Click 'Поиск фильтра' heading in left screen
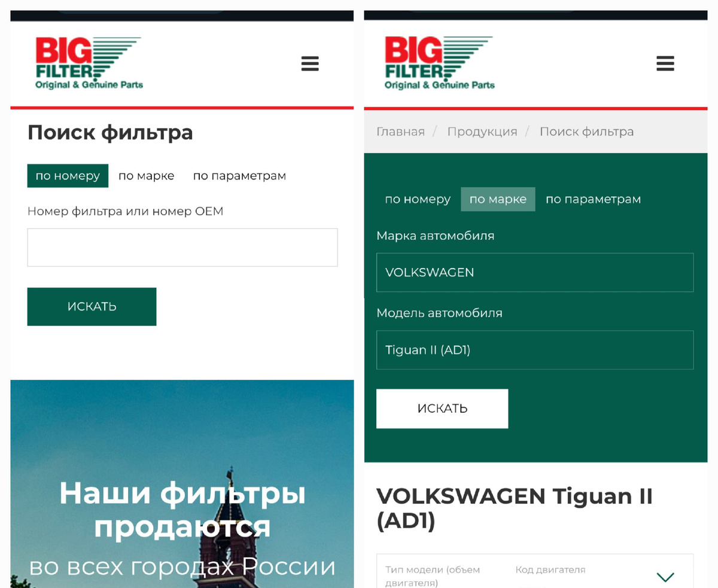The height and width of the screenshot is (588, 718). pos(110,132)
